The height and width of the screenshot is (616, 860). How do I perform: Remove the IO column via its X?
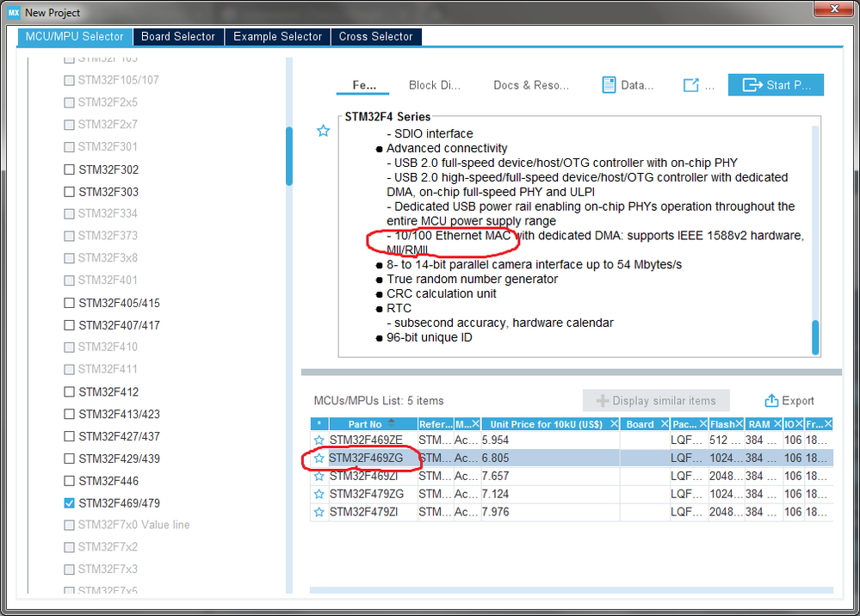tap(799, 423)
